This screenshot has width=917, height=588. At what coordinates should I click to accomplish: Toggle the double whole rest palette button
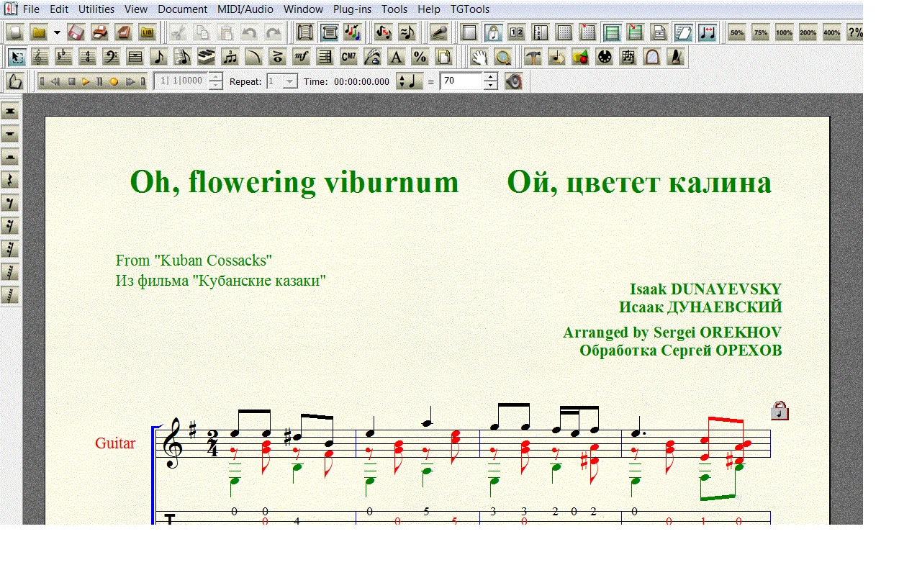click(11, 112)
